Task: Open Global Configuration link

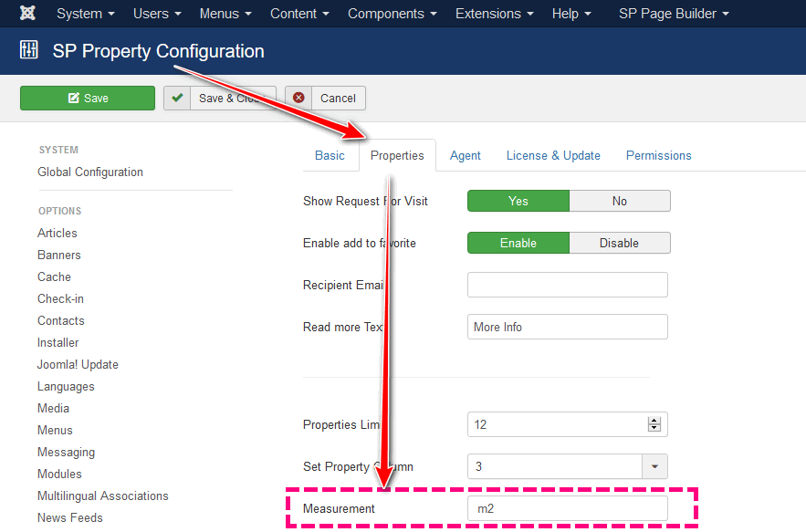Action: [x=90, y=172]
